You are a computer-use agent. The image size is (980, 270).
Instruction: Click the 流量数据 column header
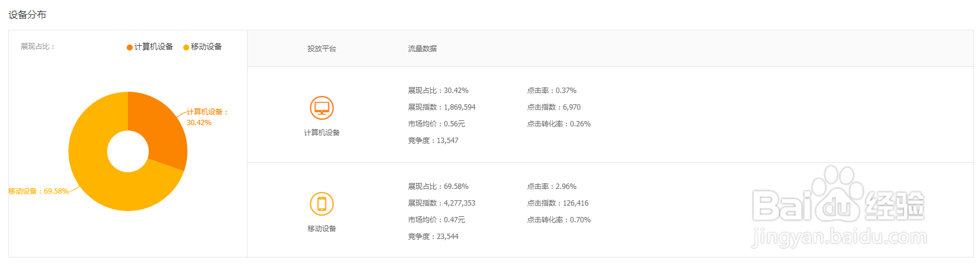point(422,49)
